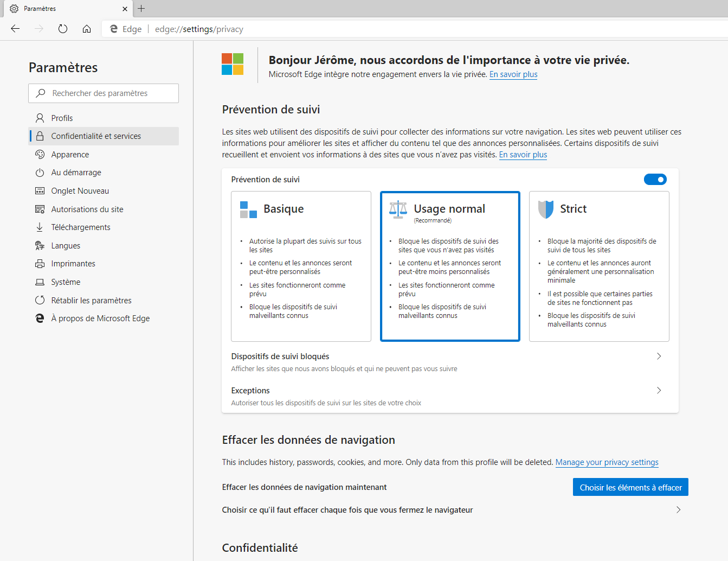Select Confidentialité et services in sidebar

click(95, 136)
